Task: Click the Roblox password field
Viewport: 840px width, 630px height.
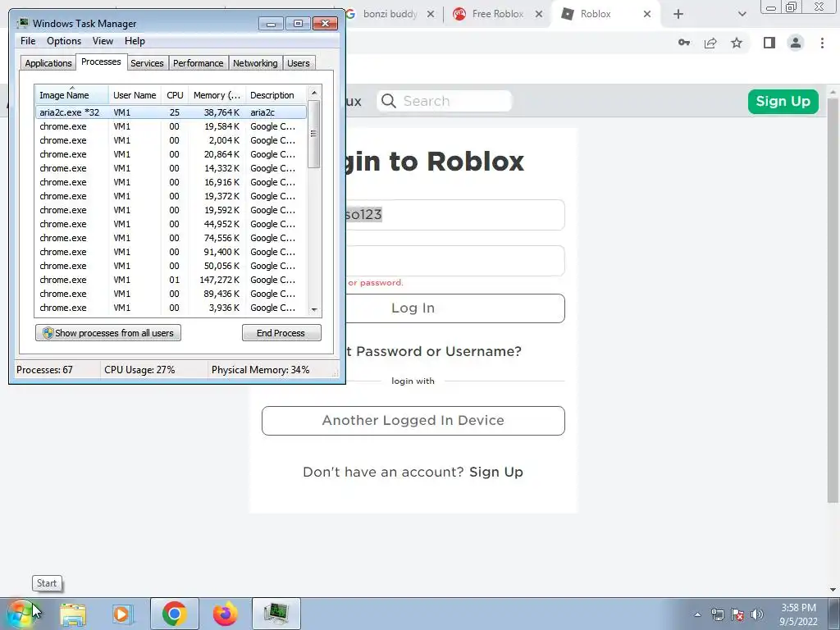Action: point(454,261)
